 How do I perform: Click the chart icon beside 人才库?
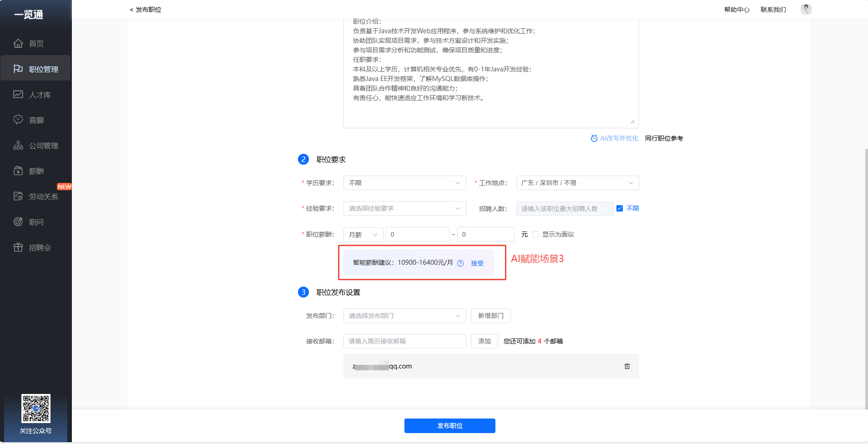coord(18,94)
